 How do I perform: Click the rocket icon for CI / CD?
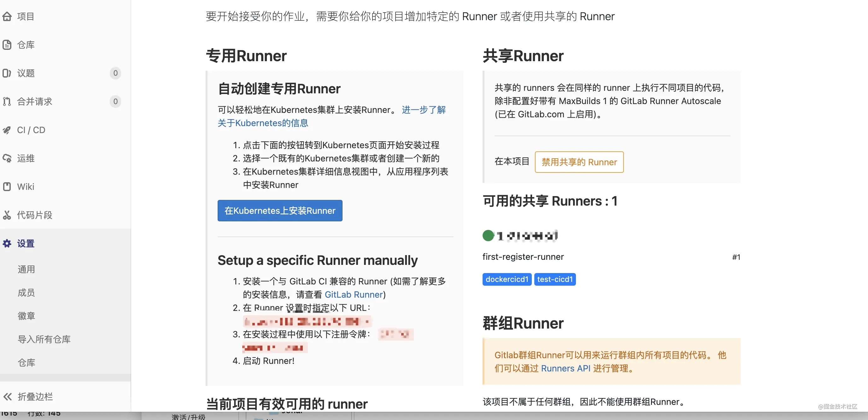pyautogui.click(x=7, y=130)
